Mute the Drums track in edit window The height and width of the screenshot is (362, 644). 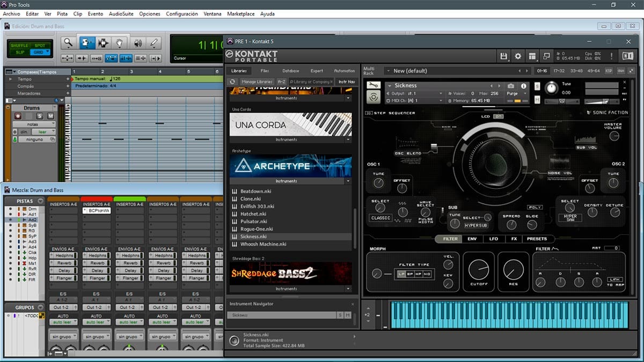pyautogui.click(x=50, y=116)
